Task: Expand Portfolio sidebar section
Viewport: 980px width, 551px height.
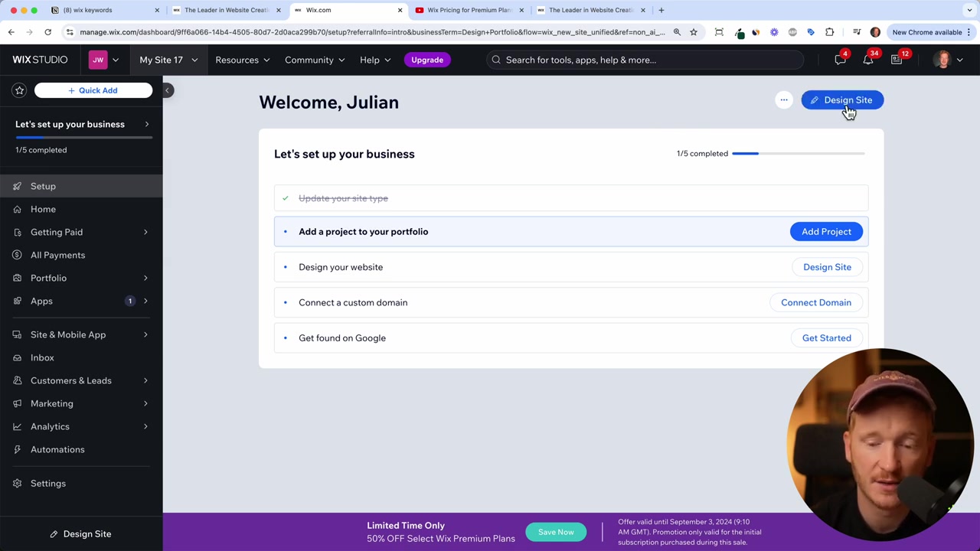Action: coord(81,278)
